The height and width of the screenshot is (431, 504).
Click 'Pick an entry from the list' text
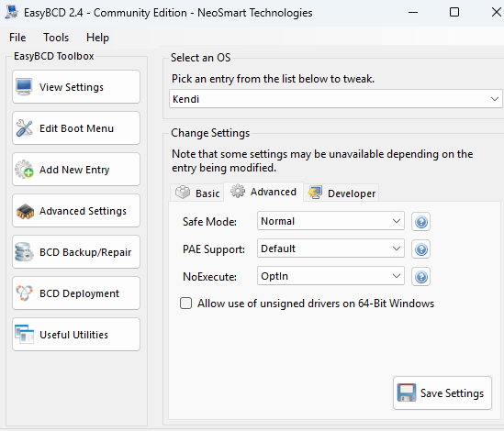coord(274,79)
